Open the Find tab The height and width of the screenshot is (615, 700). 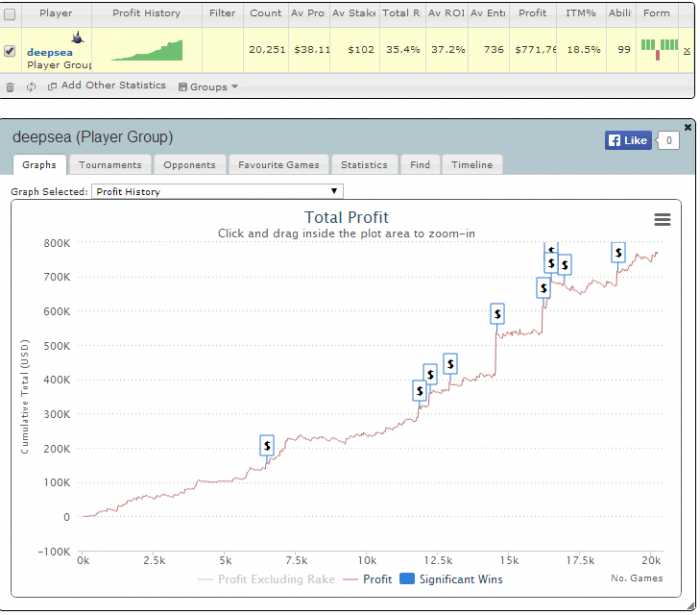[x=420, y=165]
